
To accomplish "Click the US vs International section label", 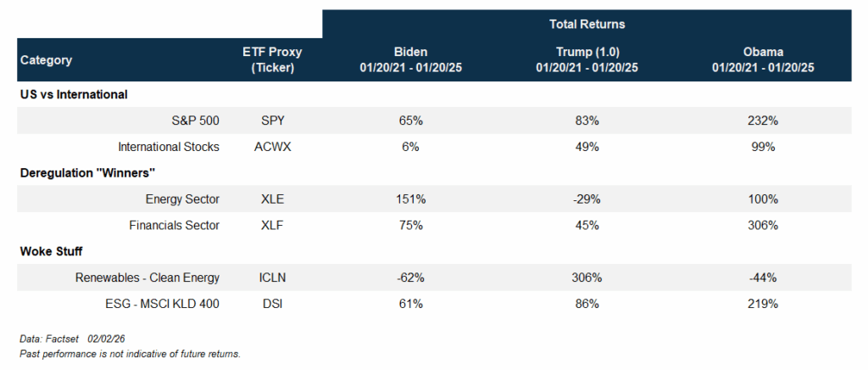I will [x=74, y=94].
